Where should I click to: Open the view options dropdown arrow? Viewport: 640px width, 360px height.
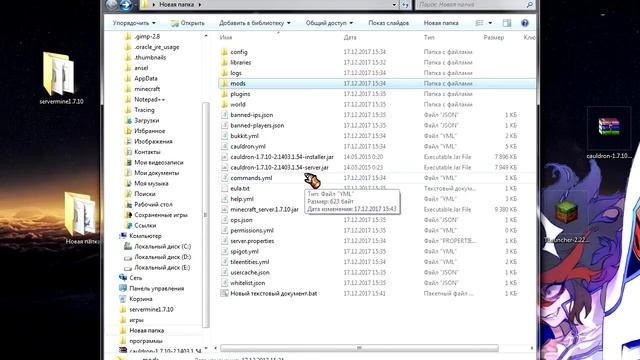pos(490,23)
